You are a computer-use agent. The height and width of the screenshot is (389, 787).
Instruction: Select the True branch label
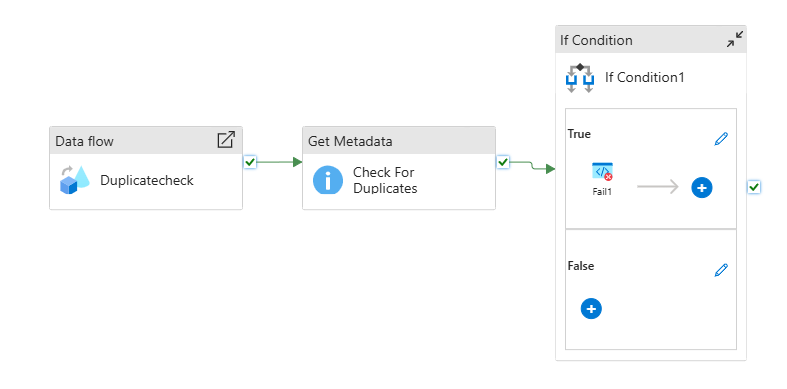(579, 134)
